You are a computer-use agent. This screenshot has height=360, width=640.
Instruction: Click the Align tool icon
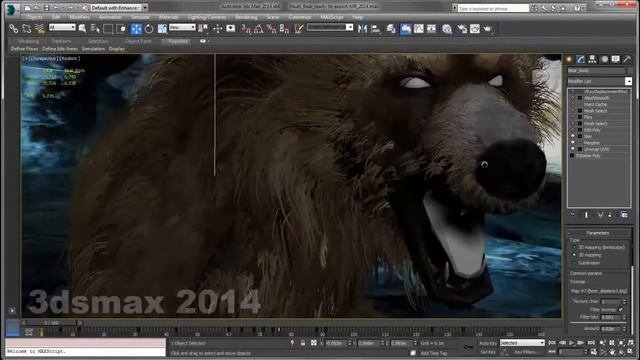coord(376,29)
